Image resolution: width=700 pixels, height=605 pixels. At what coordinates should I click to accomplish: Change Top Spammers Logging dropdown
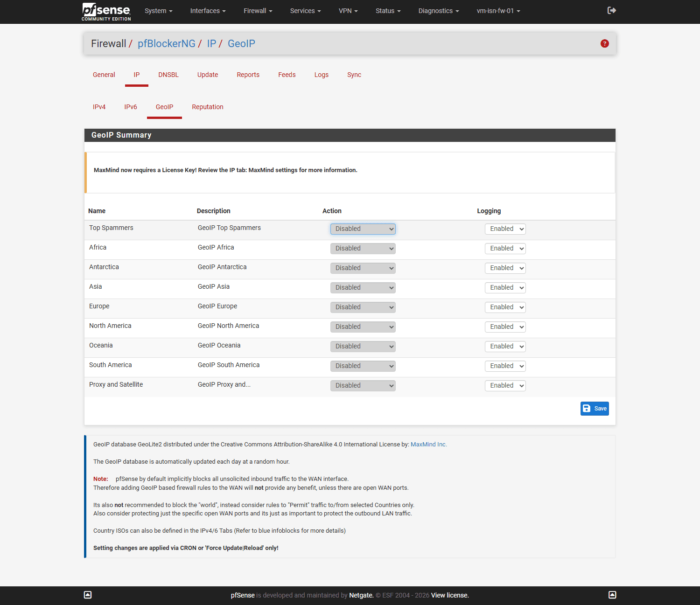pyautogui.click(x=505, y=229)
